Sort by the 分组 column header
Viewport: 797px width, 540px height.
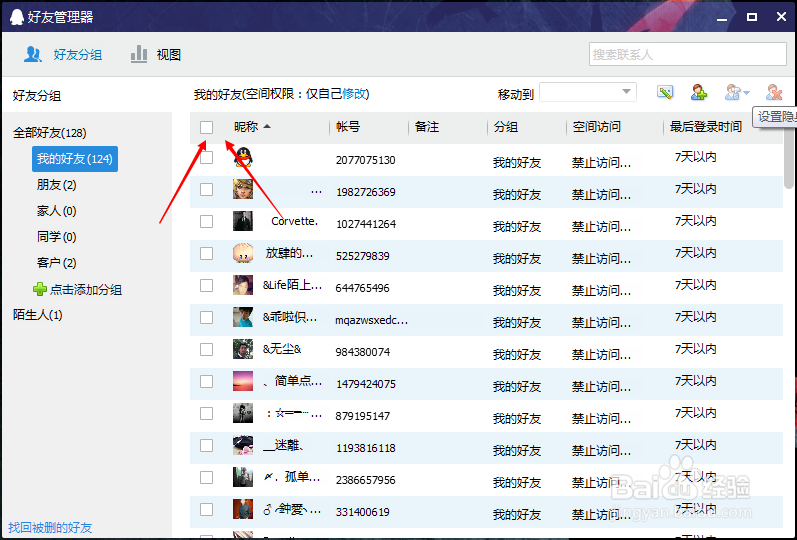(x=506, y=127)
